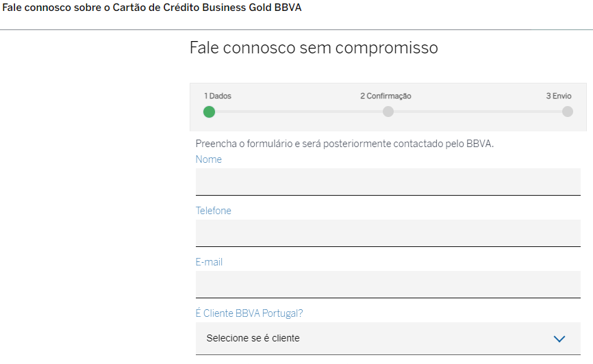Click the dropdown chevron arrow icon

(559, 339)
